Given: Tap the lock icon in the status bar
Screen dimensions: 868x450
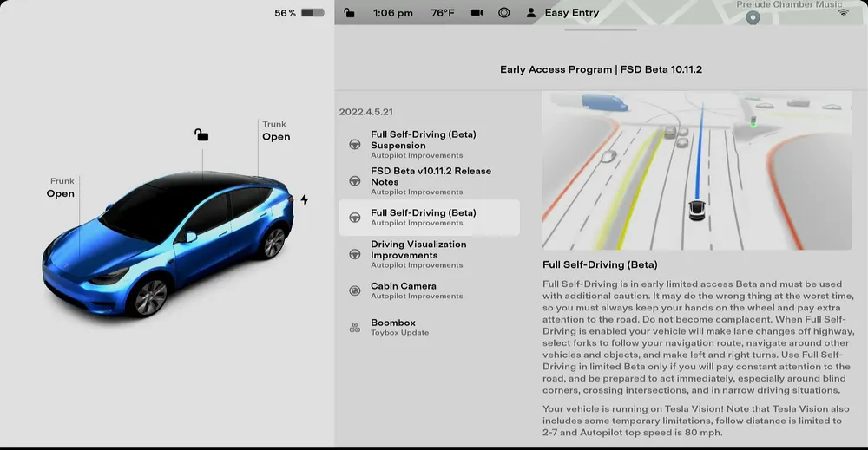Looking at the screenshot, I should [x=349, y=12].
